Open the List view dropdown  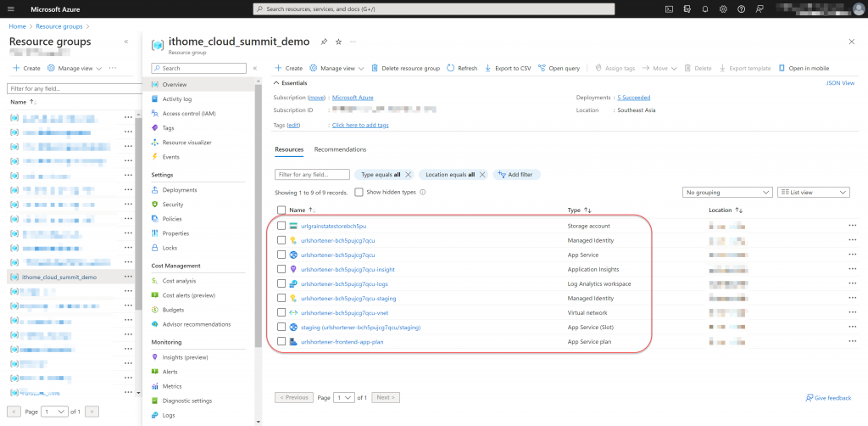[x=813, y=193]
